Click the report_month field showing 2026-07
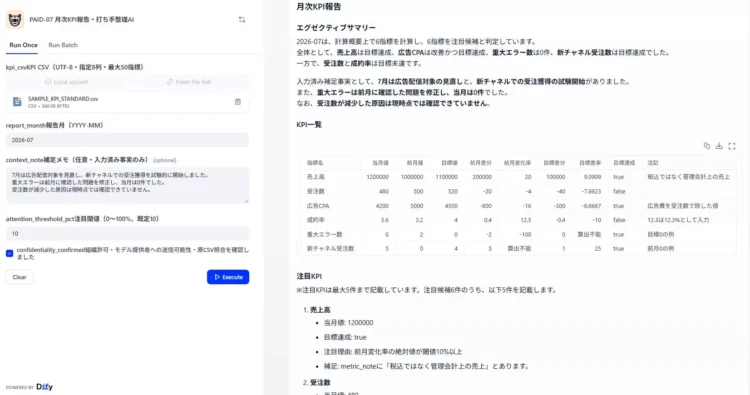750x395 pixels. pyautogui.click(x=127, y=140)
